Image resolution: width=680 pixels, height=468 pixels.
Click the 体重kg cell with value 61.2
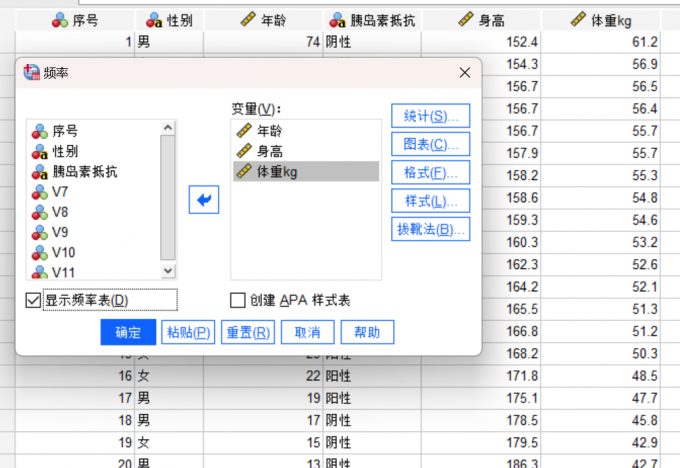pos(601,42)
